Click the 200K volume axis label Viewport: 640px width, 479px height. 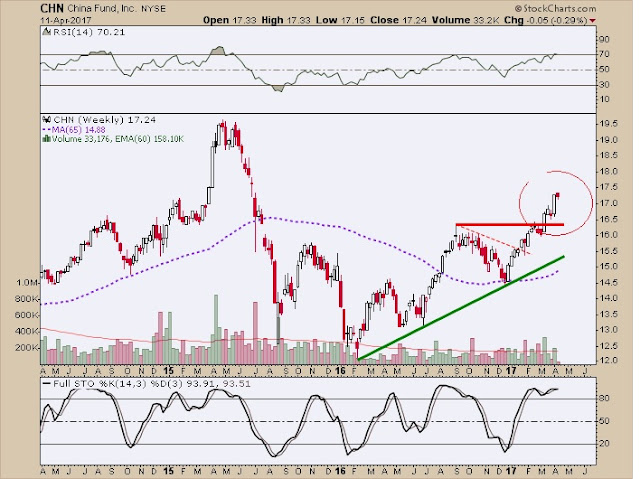pos(27,348)
